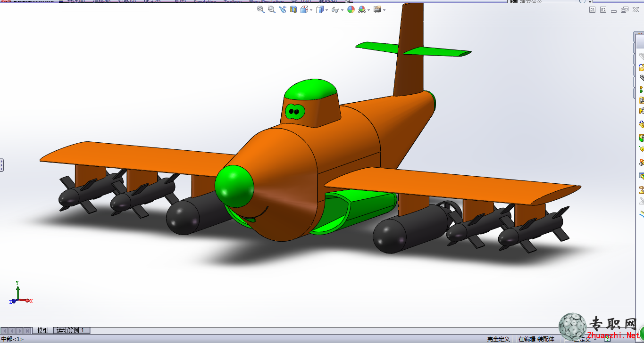This screenshot has height=343, width=644.
Task: Click the View Settings monitor icon
Action: [377, 9]
